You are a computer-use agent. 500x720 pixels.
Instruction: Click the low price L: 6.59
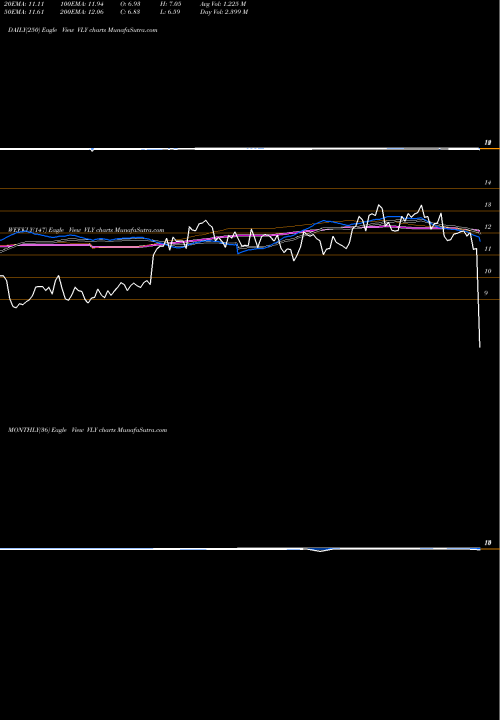tap(170, 12)
